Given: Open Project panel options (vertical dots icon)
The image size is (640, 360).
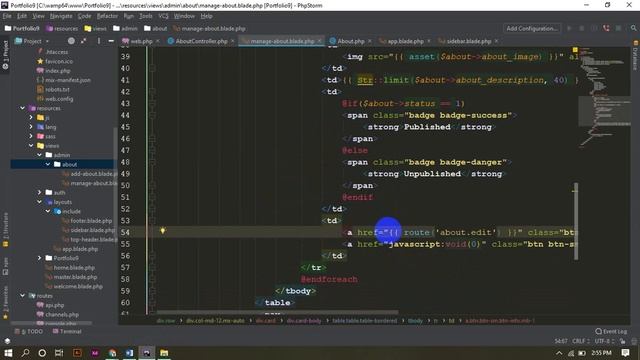Looking at the screenshot, I should 99,41.
